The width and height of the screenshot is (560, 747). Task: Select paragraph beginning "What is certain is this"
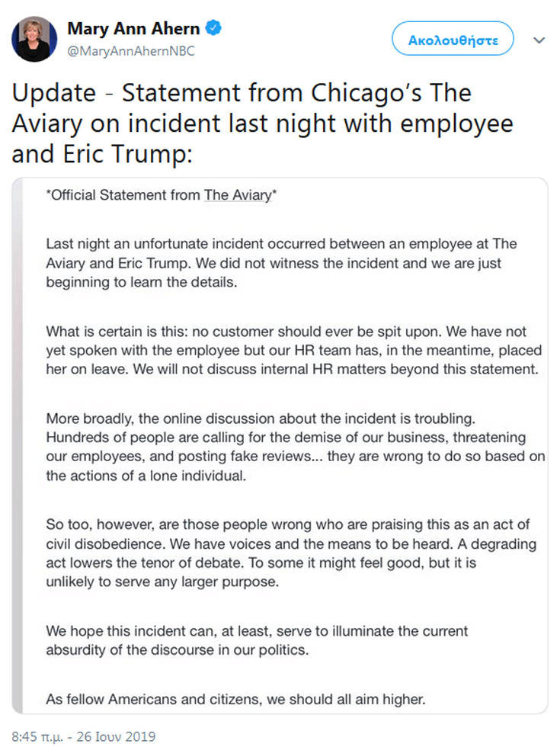[x=292, y=350]
